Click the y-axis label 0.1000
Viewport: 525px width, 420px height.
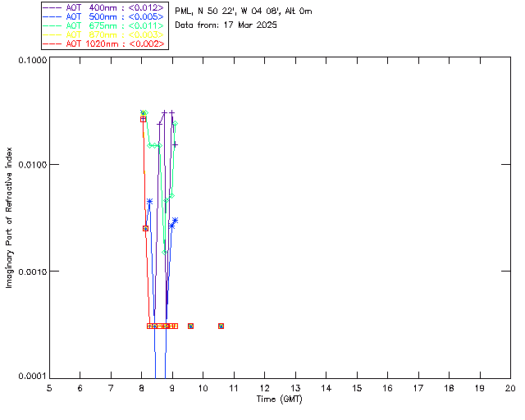click(33, 60)
